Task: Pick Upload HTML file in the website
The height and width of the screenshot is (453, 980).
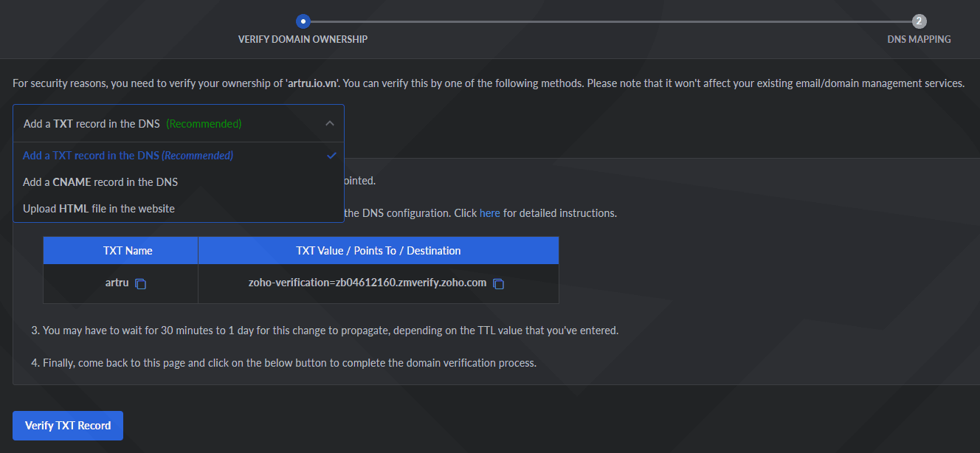Action: [179, 209]
